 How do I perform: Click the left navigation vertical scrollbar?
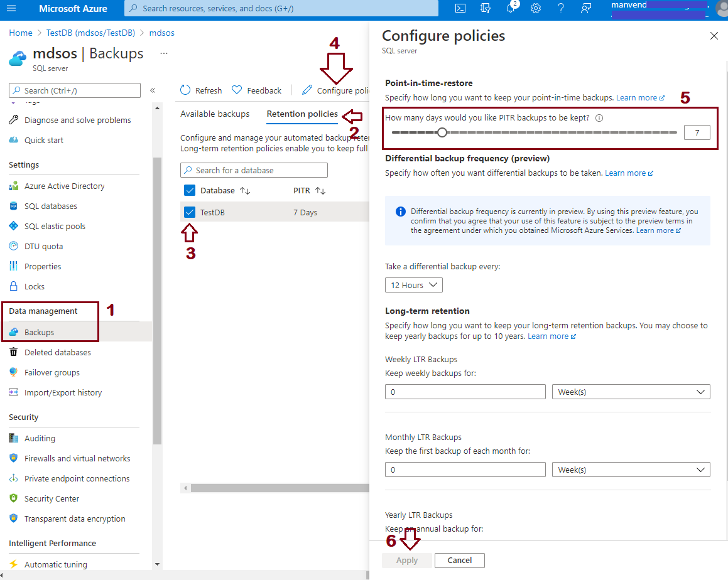158,301
